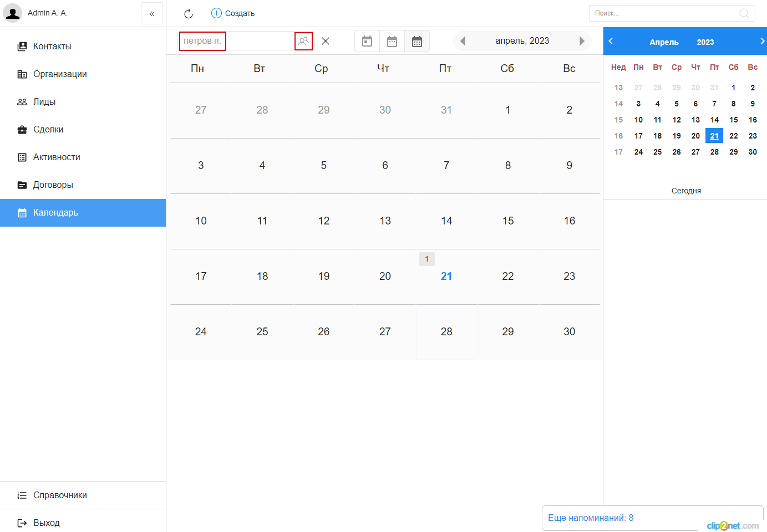
Task: Clear the user filter with X icon
Action: (x=326, y=41)
